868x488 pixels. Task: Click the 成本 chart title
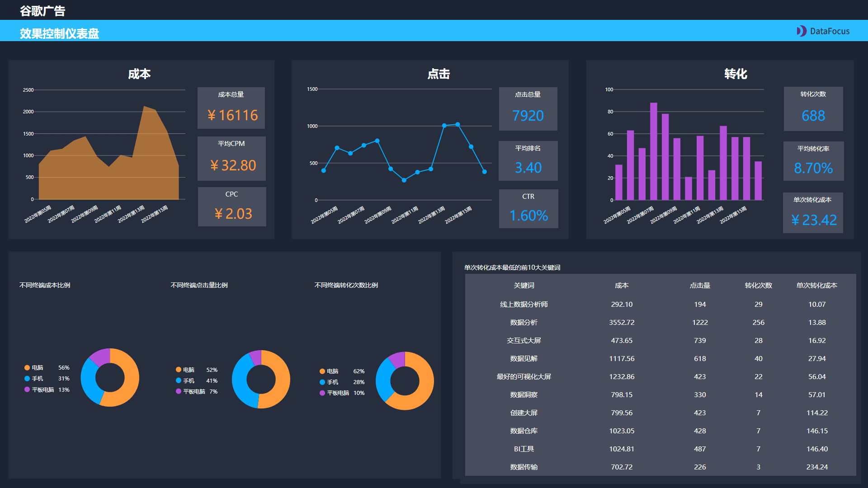click(139, 74)
